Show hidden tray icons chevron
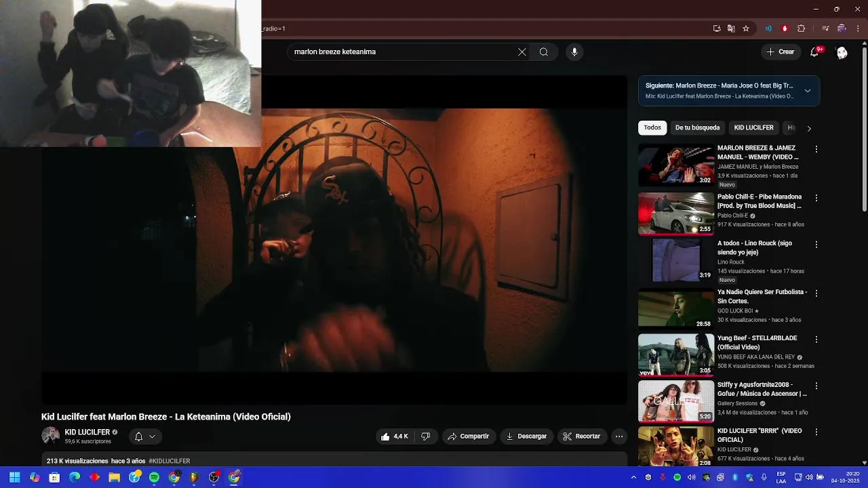868x488 pixels. click(633, 477)
